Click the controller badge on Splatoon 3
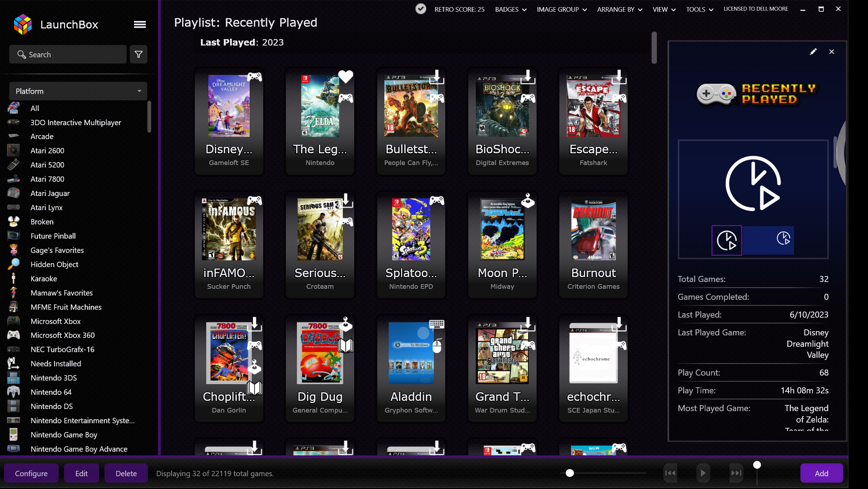The image size is (868, 489). tap(437, 201)
